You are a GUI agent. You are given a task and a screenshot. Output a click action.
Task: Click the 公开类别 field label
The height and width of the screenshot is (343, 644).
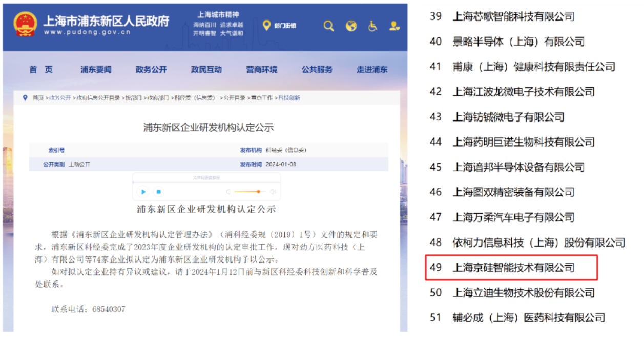pos(54,165)
